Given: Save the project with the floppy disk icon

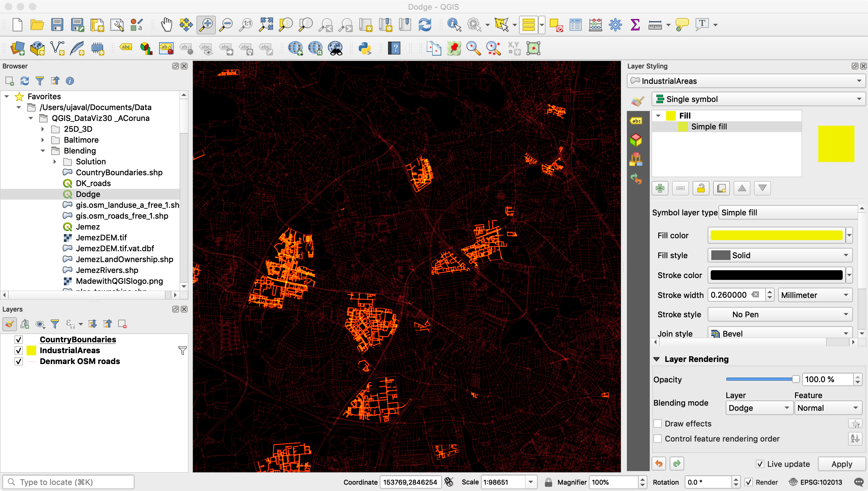Looking at the screenshot, I should pyautogui.click(x=57, y=25).
